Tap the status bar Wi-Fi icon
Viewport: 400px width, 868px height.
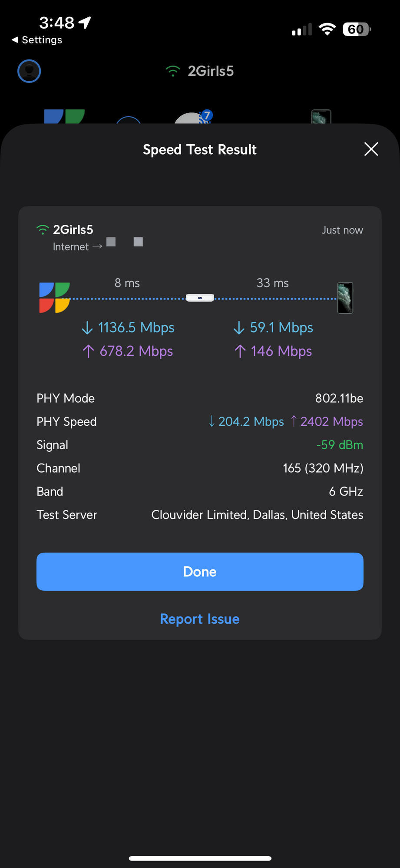[327, 30]
